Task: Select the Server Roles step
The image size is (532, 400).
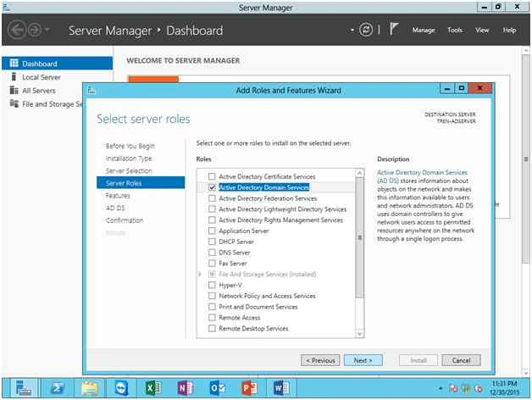Action: pos(141,183)
